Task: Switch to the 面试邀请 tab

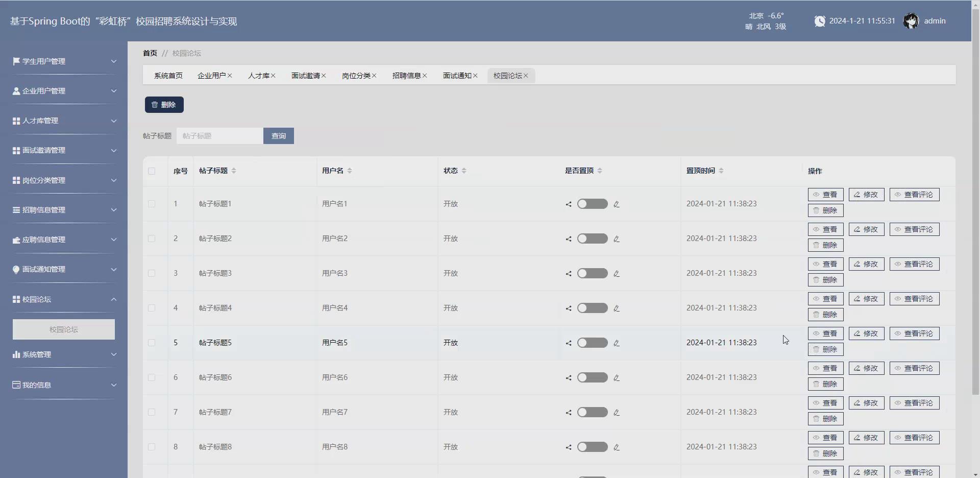Action: pyautogui.click(x=306, y=76)
